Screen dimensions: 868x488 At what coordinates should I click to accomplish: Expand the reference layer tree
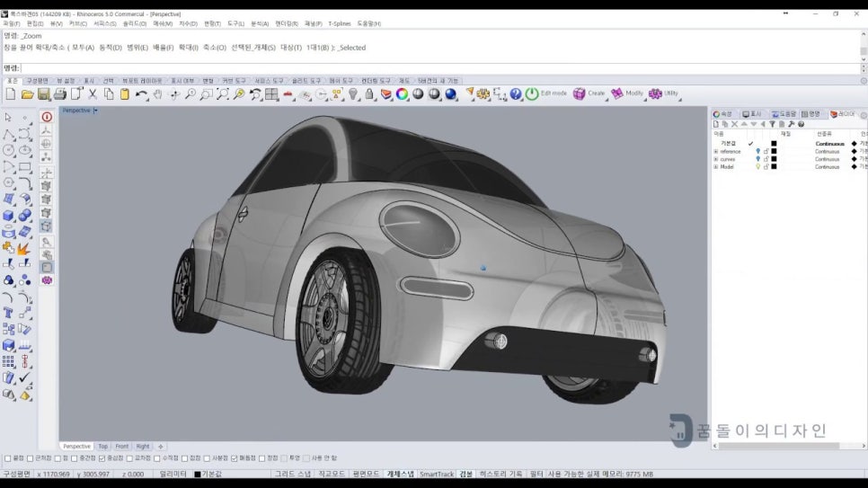716,151
